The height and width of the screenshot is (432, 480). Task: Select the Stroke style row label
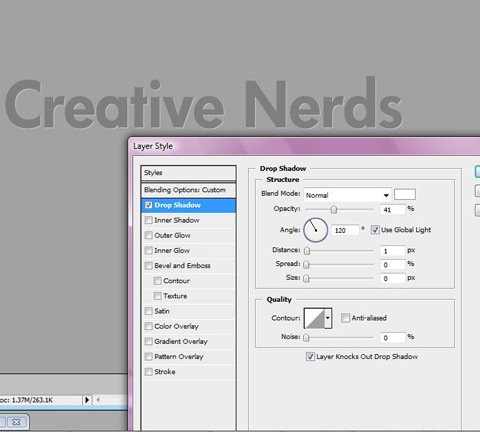(x=165, y=372)
